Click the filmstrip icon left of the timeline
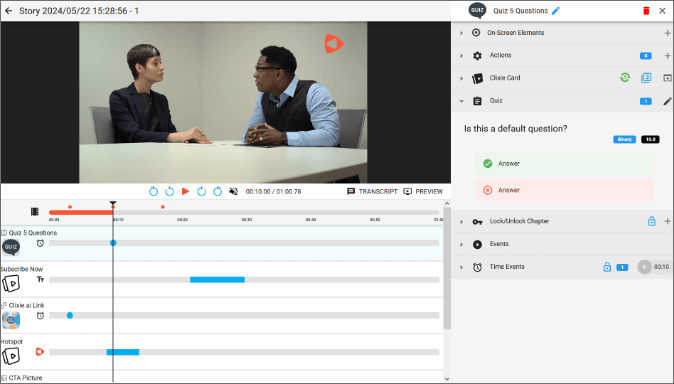674x384 pixels. click(x=35, y=212)
